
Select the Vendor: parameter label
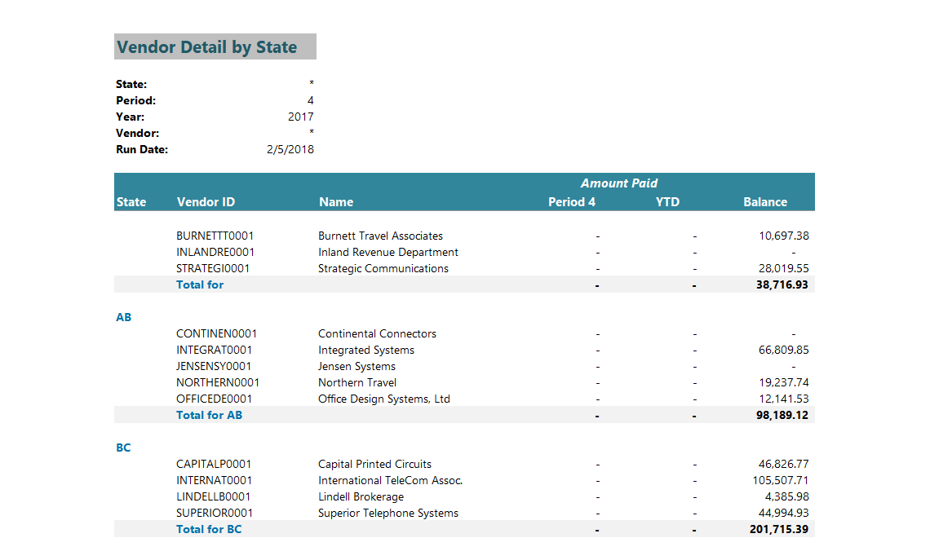click(x=138, y=134)
